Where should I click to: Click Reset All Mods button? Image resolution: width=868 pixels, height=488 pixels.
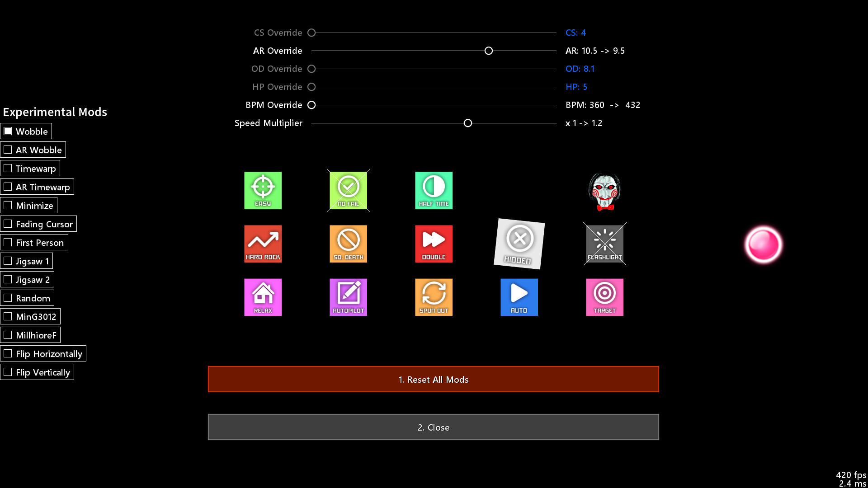[x=434, y=379]
